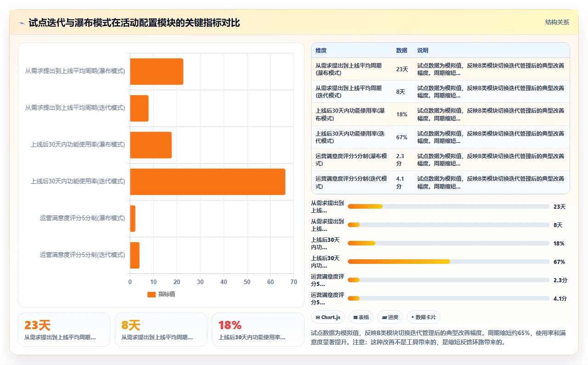Click the 8天 value in the table
The width and height of the screenshot is (588, 365).
coord(401,91)
